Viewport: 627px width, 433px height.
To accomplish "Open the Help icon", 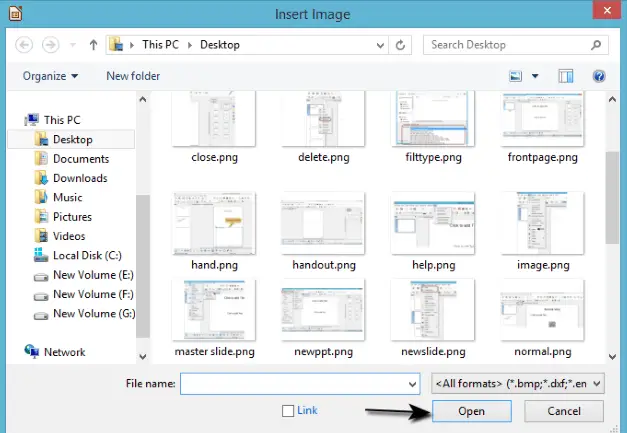I will tap(599, 76).
